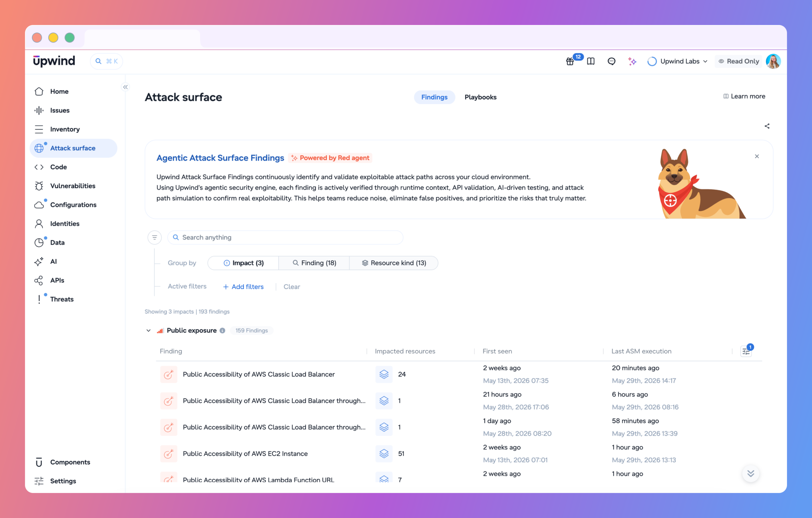Select Attack surface in the sidebar
The width and height of the screenshot is (812, 518).
[74, 148]
